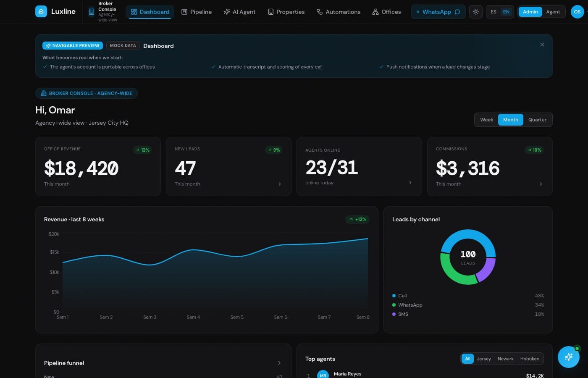Screen dimensions: 588x378
Task: Go to the Pipeline section
Action: pyautogui.click(x=197, y=12)
